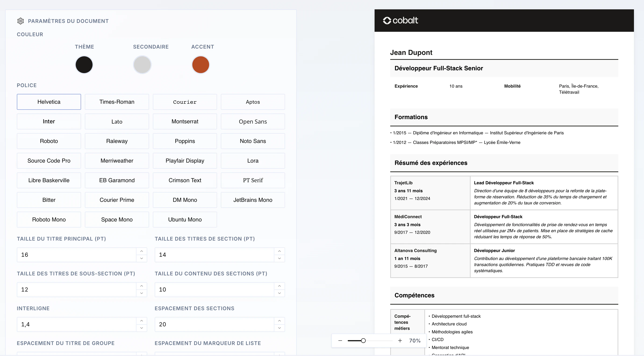The image size is (644, 356).
Task: Choose the Courier Prime font
Action: tap(117, 200)
